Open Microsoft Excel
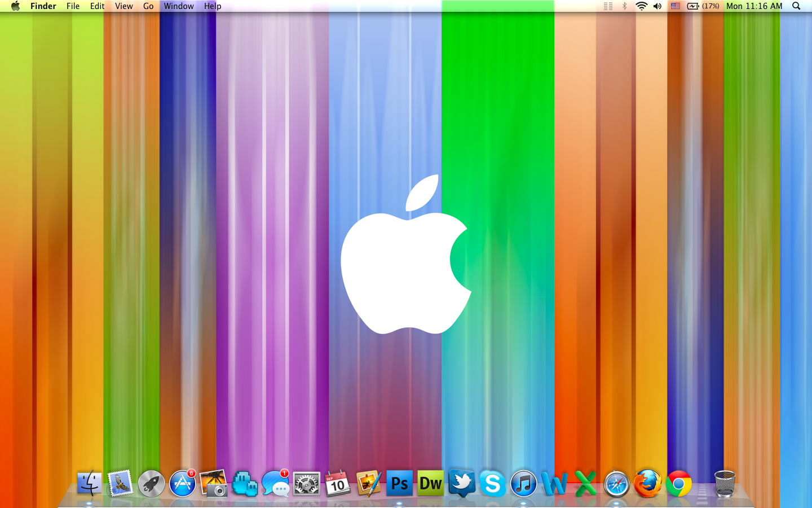The image size is (812, 508). 585,484
